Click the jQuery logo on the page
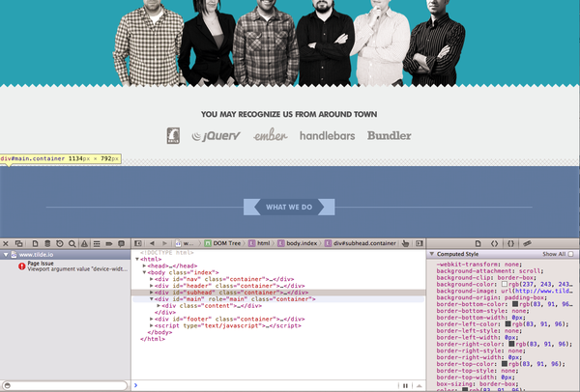 pyautogui.click(x=216, y=136)
